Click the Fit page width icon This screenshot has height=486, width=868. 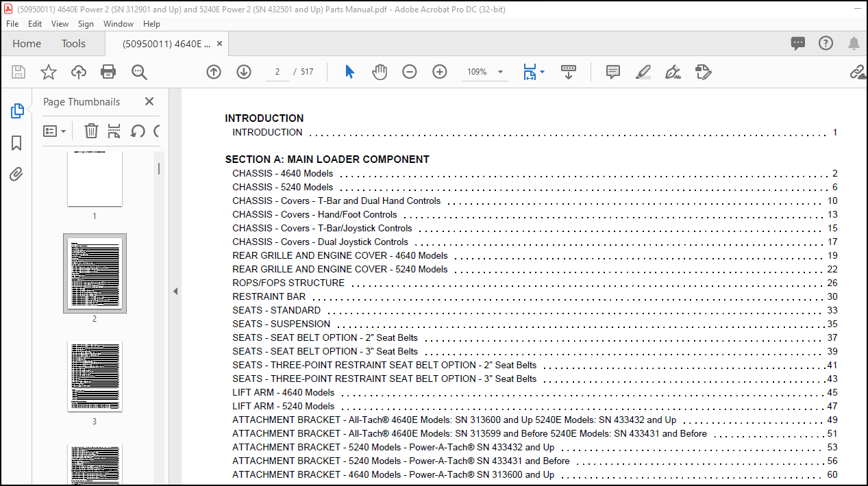point(530,72)
